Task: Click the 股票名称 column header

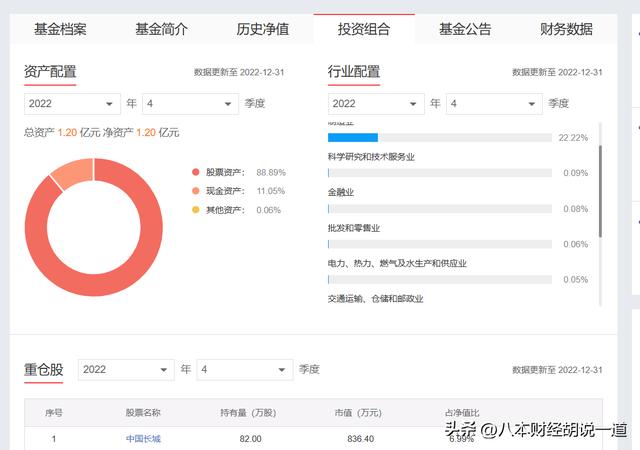Action: click(x=143, y=413)
